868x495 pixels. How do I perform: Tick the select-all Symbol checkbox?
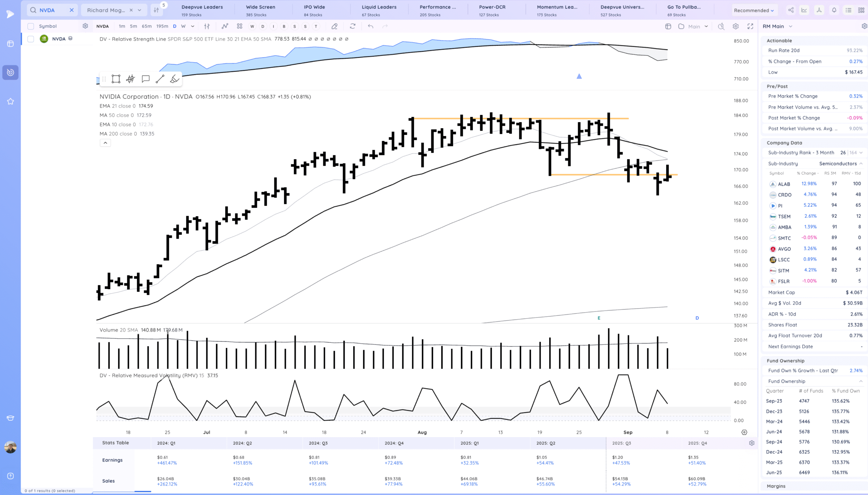31,26
